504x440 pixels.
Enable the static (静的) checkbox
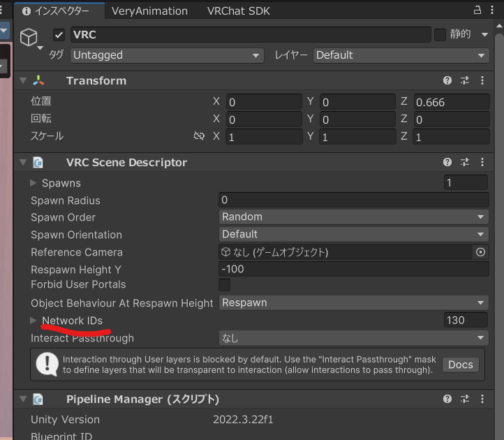pos(440,34)
